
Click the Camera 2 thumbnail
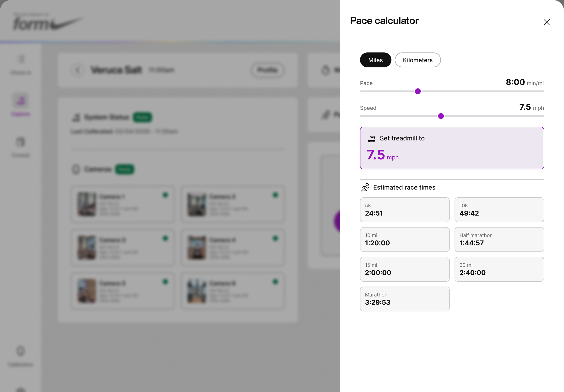coord(197,204)
